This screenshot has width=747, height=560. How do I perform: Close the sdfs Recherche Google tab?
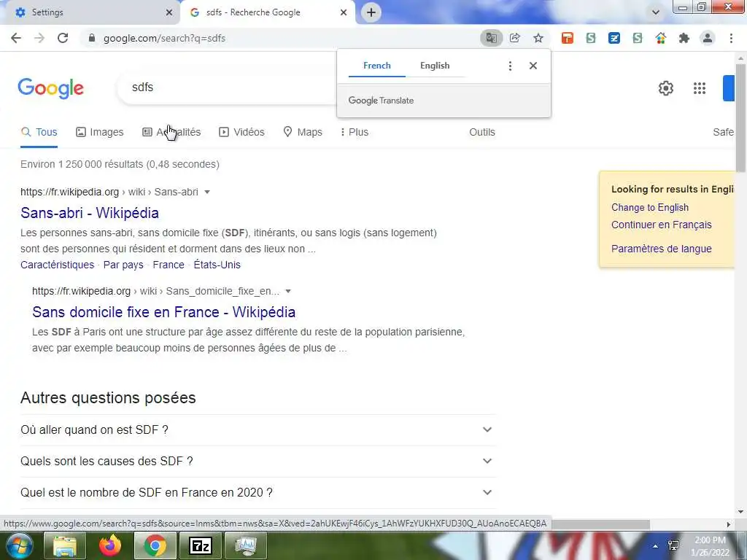click(344, 12)
